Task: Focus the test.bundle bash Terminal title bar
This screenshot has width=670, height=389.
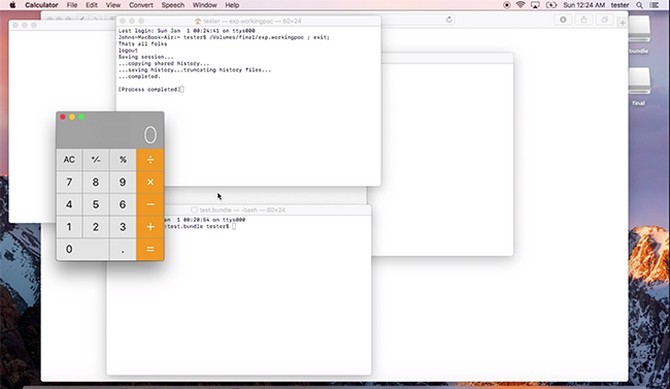Action: click(238, 210)
